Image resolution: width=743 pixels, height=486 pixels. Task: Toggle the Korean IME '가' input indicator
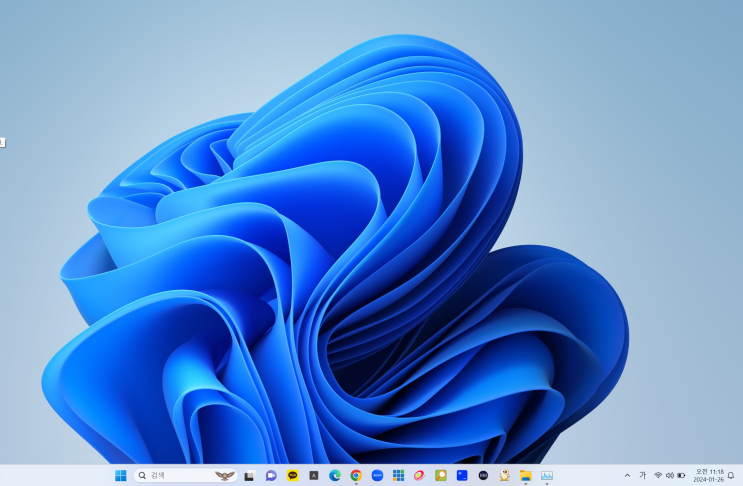coord(643,475)
